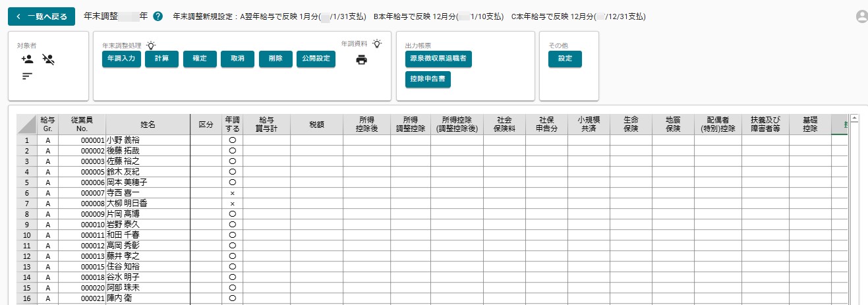Viewport: 868px width, 305px height.
Task: Click the 税額 column header
Action: pos(316,125)
